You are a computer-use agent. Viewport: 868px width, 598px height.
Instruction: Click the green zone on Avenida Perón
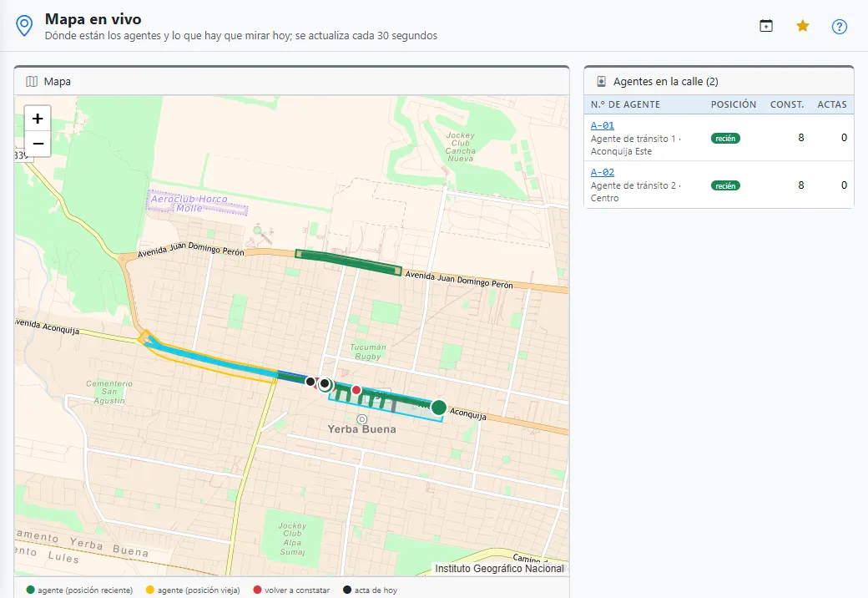pyautogui.click(x=348, y=262)
